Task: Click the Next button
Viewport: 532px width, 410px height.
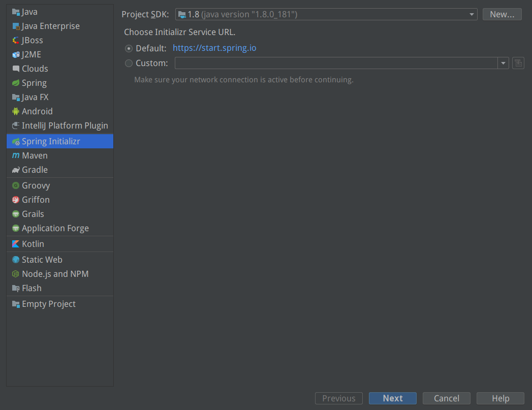Action: (393, 398)
